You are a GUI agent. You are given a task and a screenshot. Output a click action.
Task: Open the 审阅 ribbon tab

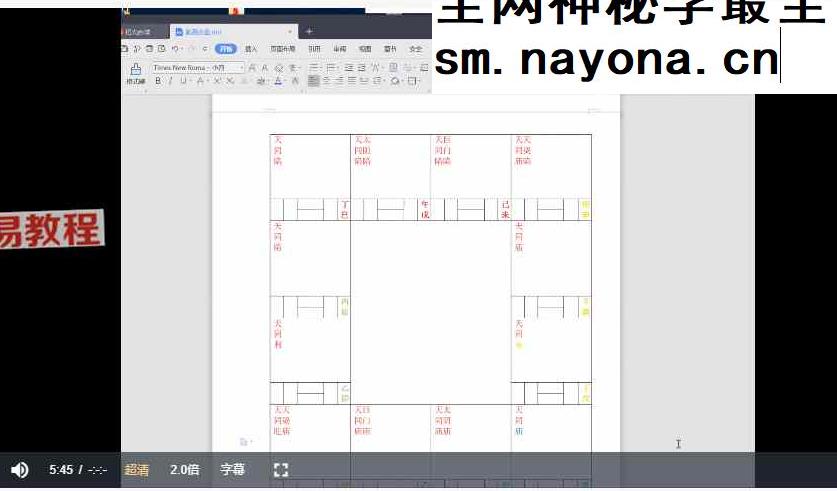[x=340, y=49]
